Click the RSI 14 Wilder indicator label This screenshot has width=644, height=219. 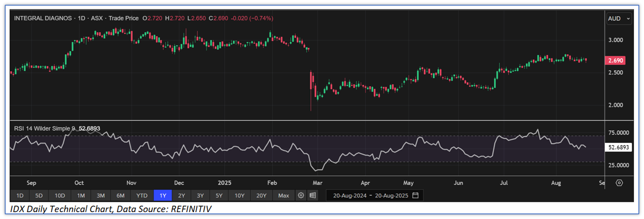45,128
